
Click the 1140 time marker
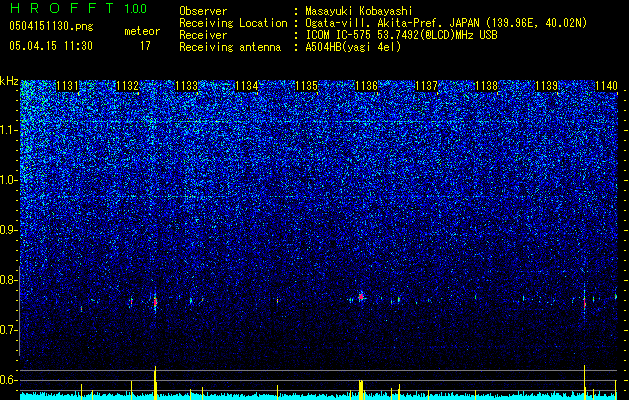pos(606,86)
